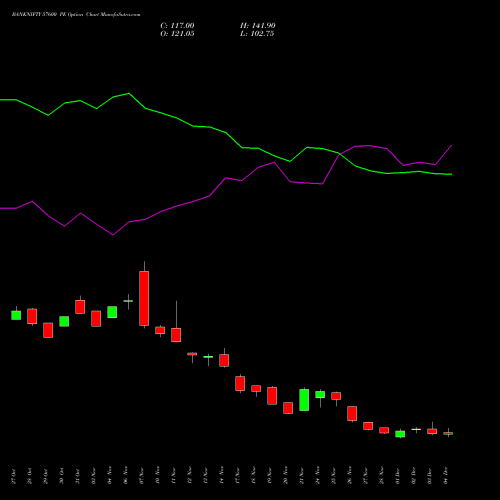Click the 27 Oct date axis label

coord(13,476)
